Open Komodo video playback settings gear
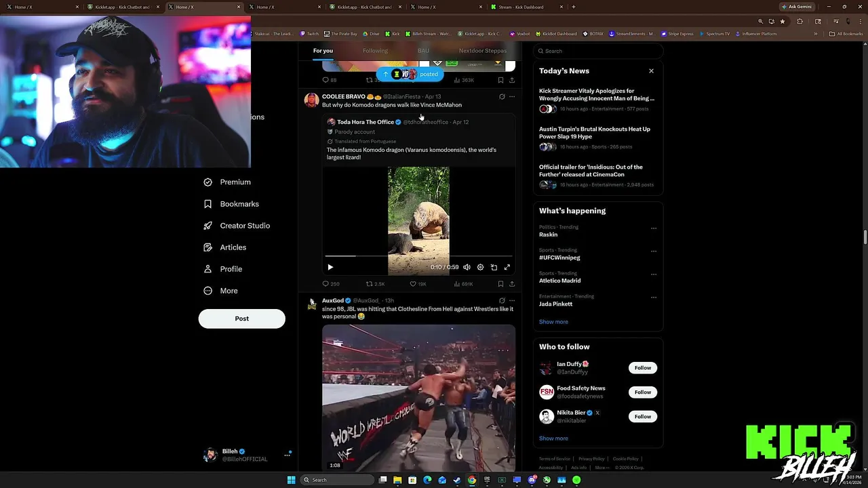Image resolution: width=868 pixels, height=488 pixels. (480, 267)
